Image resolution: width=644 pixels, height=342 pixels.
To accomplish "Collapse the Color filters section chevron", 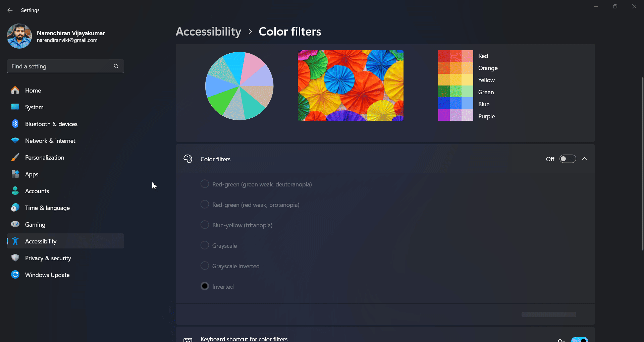I will point(585,159).
